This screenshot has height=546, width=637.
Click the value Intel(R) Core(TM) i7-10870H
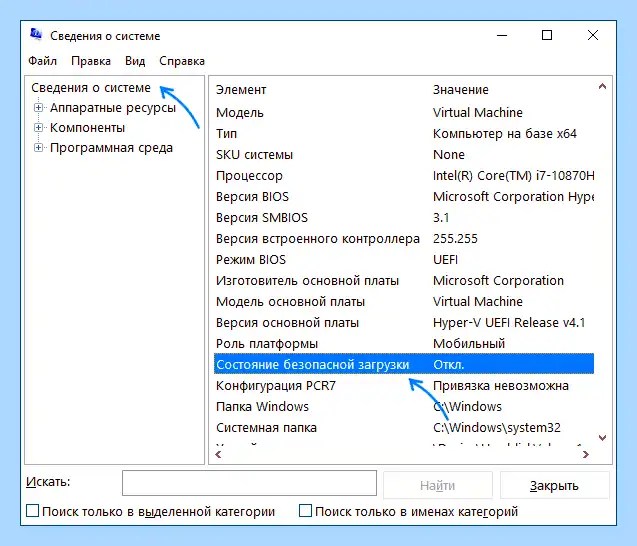tap(514, 176)
